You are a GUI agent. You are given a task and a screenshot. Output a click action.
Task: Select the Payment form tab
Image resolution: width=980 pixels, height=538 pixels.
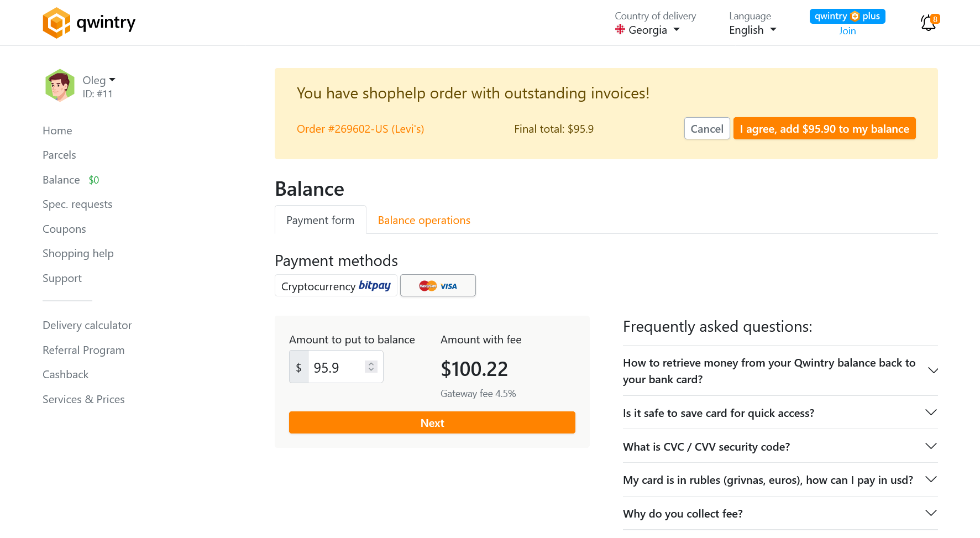(x=320, y=220)
